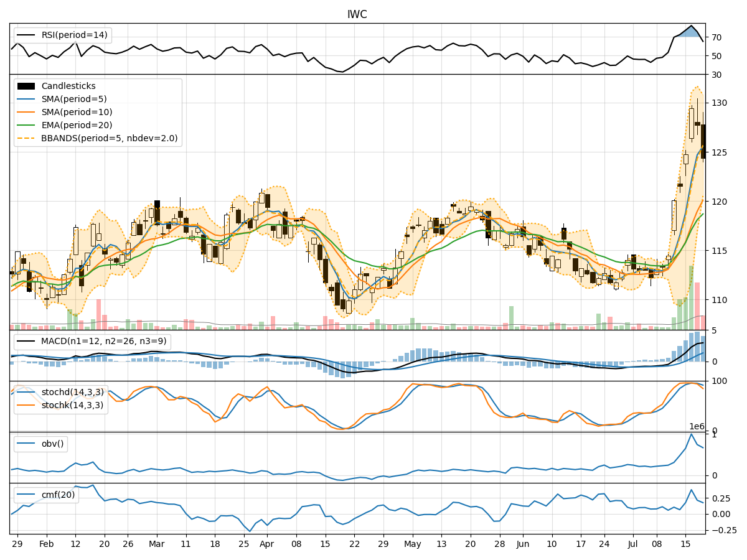Click the blue stochd legend line marker

(26, 393)
